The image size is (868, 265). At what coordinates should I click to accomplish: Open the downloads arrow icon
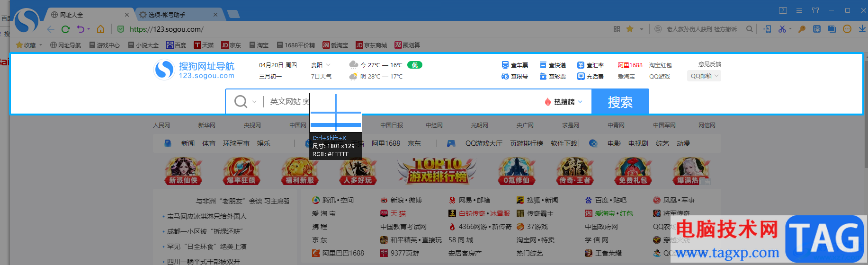862,29
